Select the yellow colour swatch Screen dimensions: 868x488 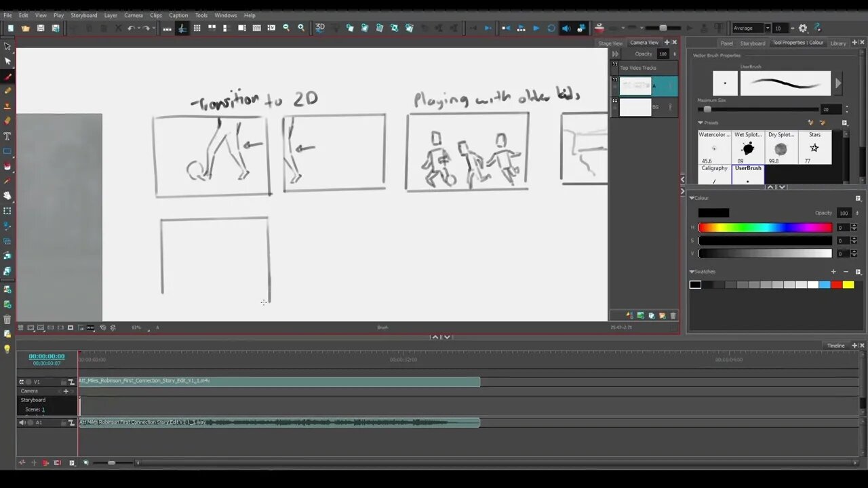(x=848, y=285)
